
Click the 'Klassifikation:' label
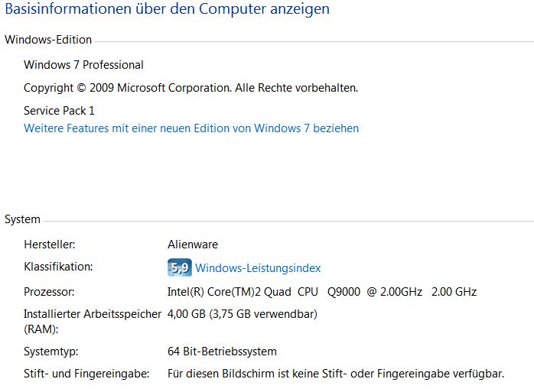click(58, 267)
